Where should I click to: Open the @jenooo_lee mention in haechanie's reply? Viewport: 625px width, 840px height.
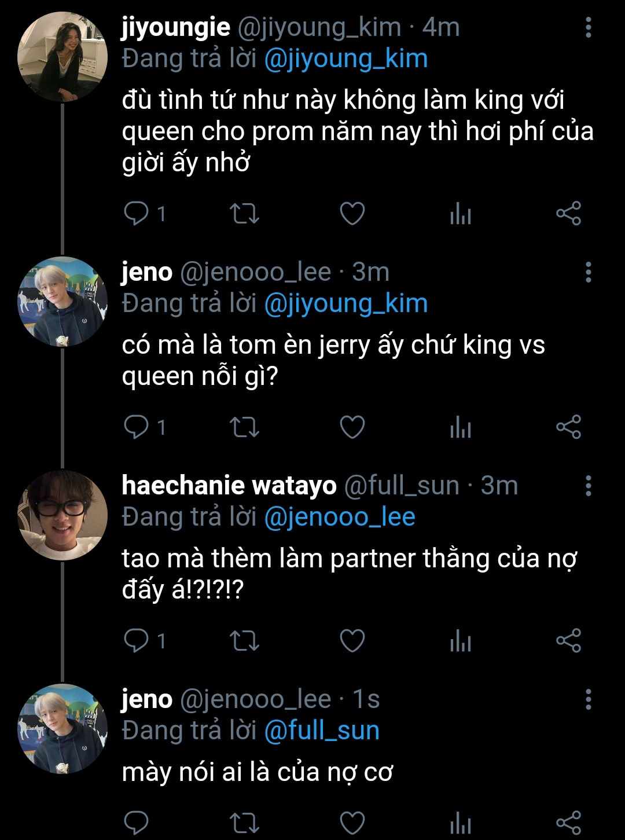(x=340, y=517)
